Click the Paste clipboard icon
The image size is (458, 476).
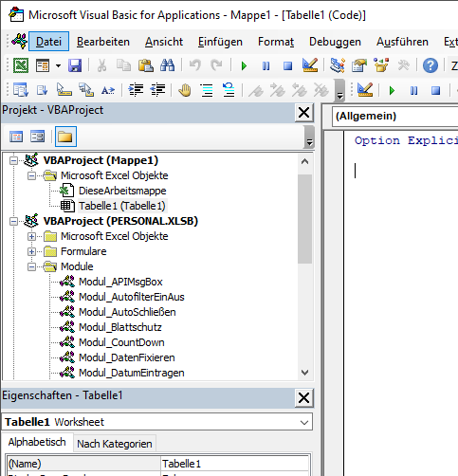coord(146,65)
